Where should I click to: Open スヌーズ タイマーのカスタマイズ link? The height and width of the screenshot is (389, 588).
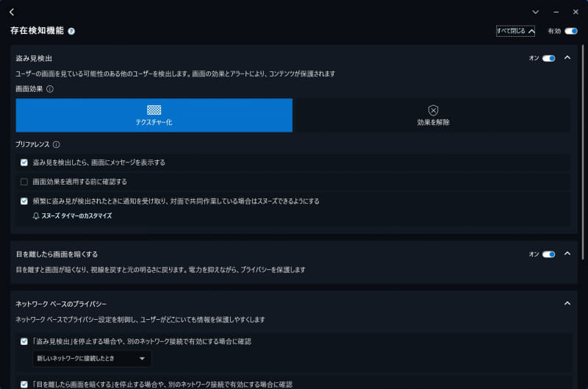click(76, 215)
